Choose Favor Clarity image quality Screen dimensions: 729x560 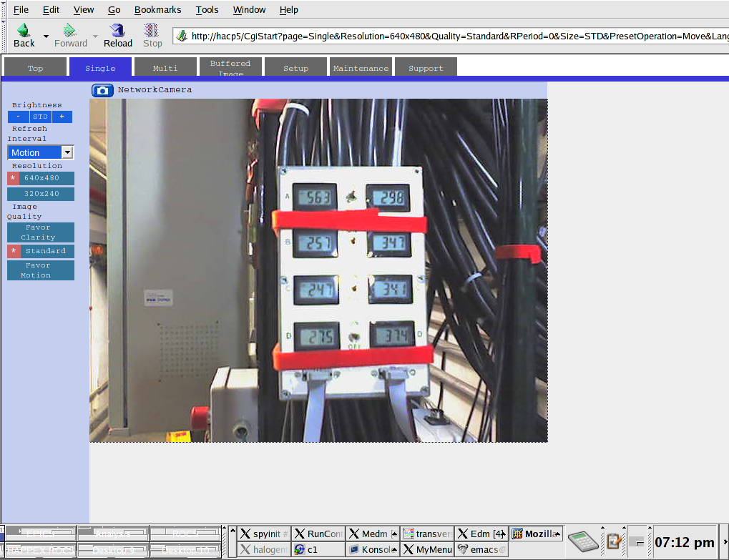pos(41,232)
